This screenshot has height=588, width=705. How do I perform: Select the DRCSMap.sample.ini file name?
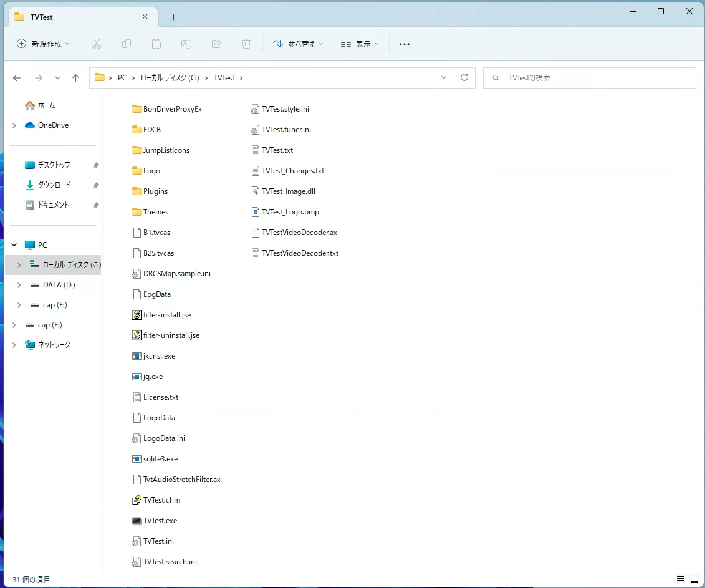click(x=176, y=274)
